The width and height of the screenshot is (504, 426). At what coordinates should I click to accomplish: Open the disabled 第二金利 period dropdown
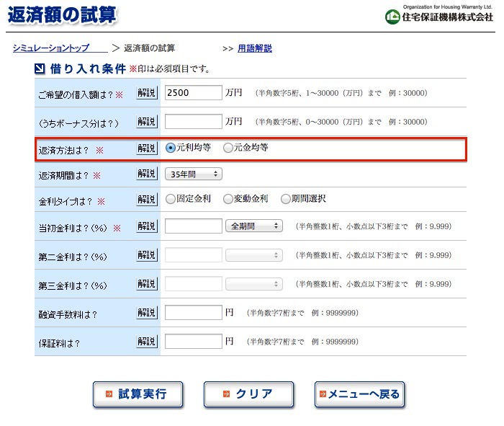254,255
